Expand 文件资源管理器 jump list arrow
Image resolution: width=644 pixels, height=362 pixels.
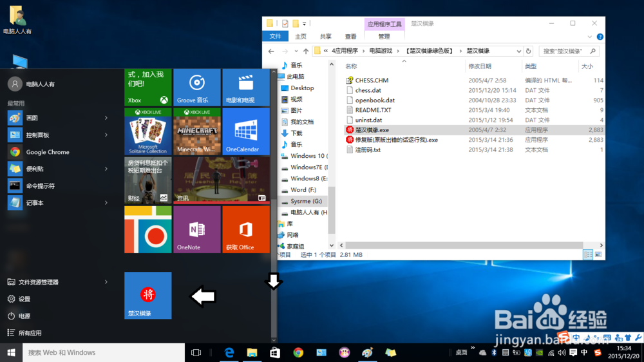(x=106, y=282)
